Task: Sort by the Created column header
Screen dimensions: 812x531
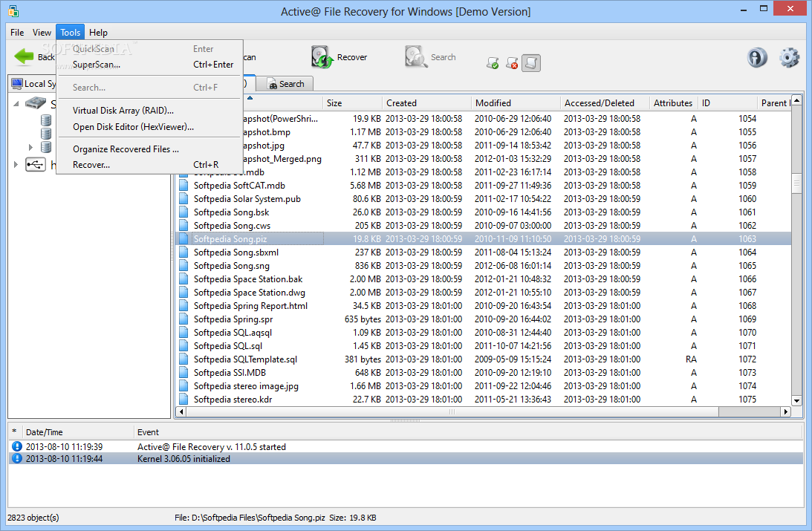Action: [426, 103]
